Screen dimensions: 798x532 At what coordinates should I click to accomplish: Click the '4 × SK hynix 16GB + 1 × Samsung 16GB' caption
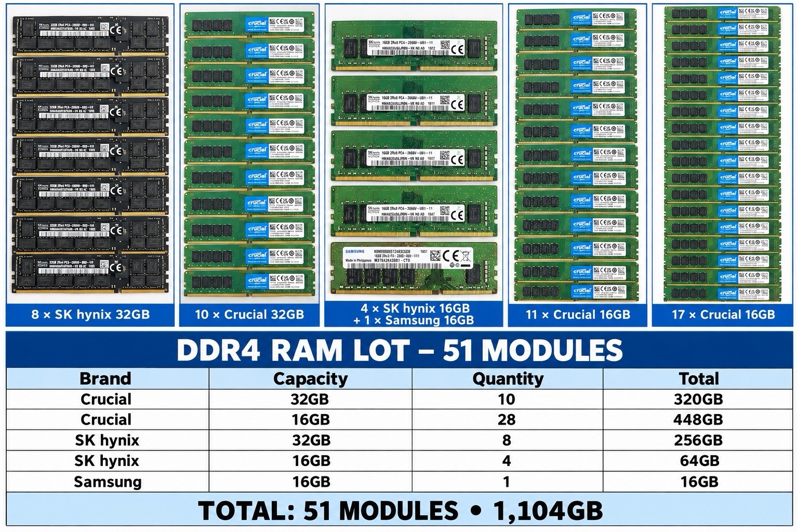tap(414, 314)
